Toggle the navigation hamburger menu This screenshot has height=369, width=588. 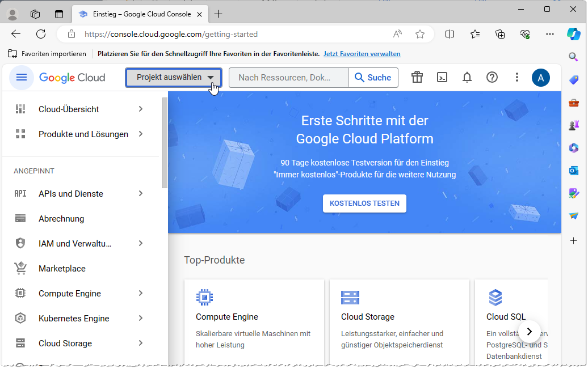(21, 78)
